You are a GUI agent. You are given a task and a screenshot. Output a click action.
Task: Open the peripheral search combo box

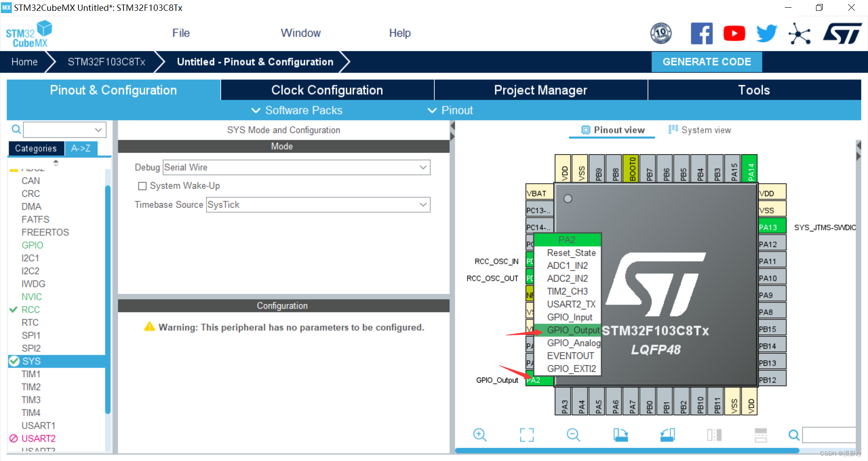(65, 130)
